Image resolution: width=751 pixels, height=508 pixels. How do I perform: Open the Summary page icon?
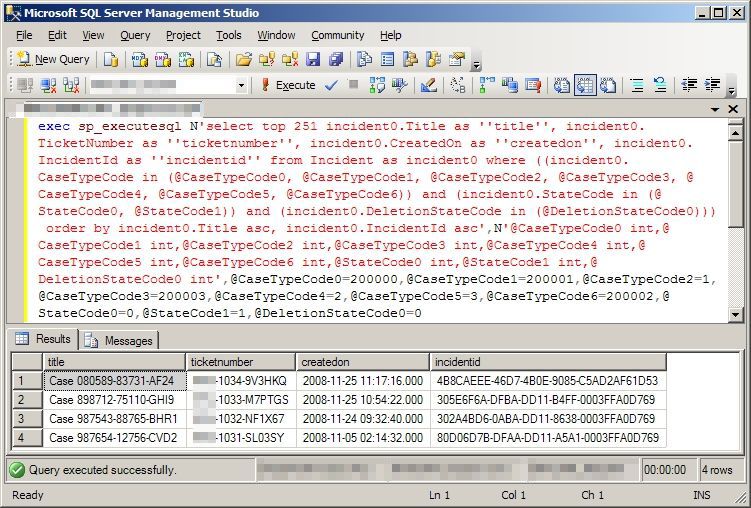pos(387,59)
